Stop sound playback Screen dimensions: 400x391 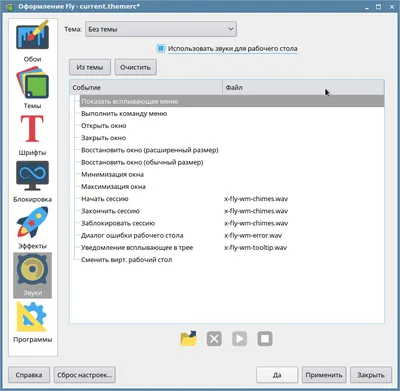point(265,339)
